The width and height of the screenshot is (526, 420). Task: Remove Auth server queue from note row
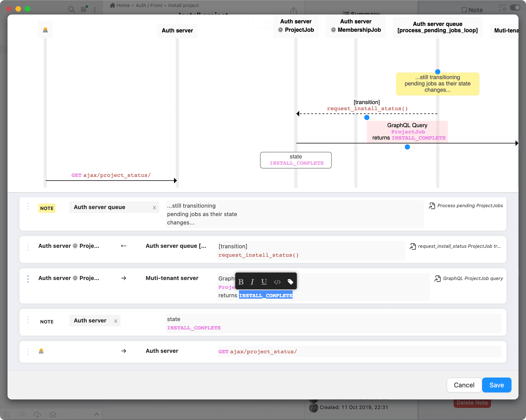[x=154, y=208]
